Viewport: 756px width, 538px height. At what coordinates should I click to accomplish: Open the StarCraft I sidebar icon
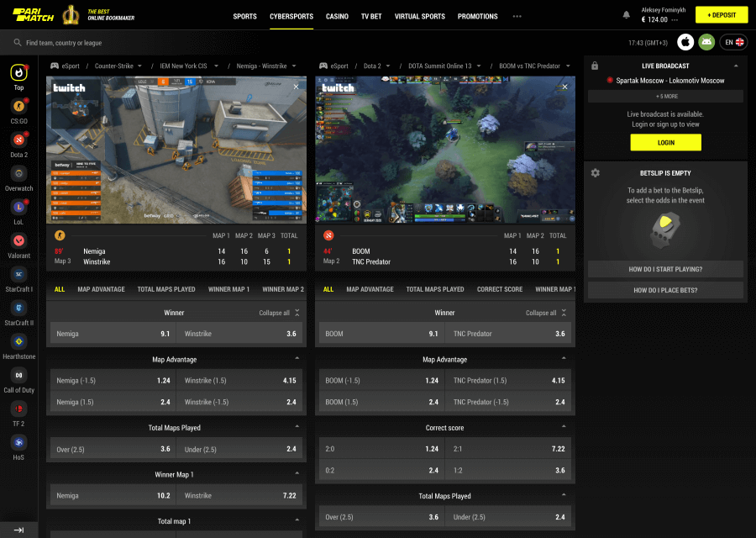tap(18, 275)
